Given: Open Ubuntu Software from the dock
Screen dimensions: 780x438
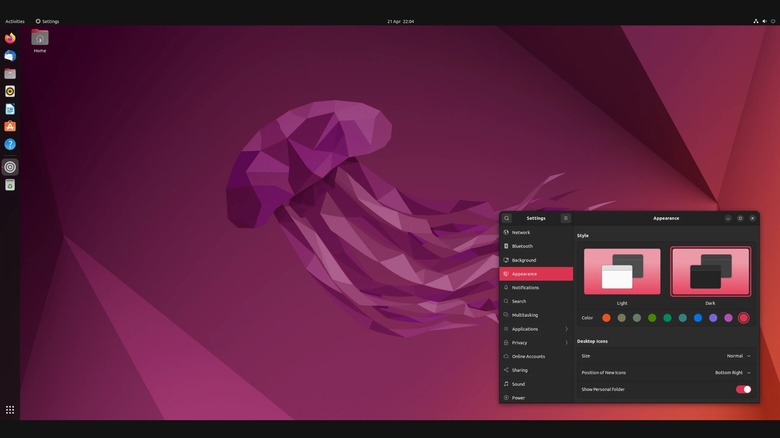Looking at the screenshot, I should 10,126.
